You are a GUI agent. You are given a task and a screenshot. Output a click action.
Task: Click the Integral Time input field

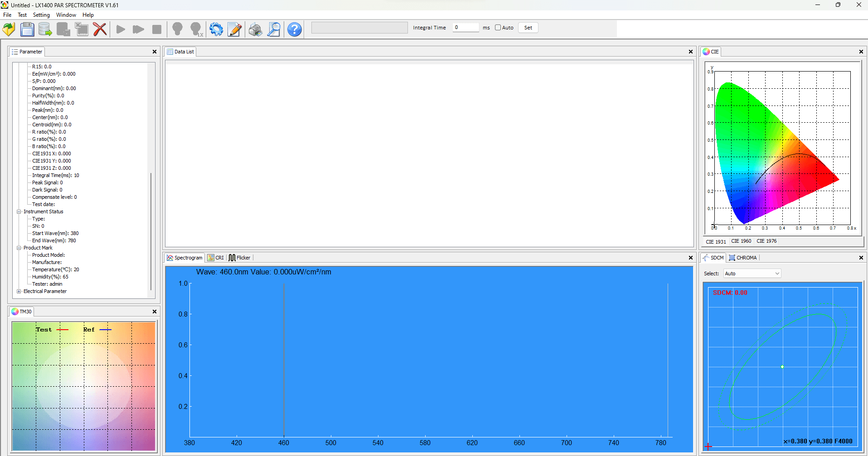point(466,28)
